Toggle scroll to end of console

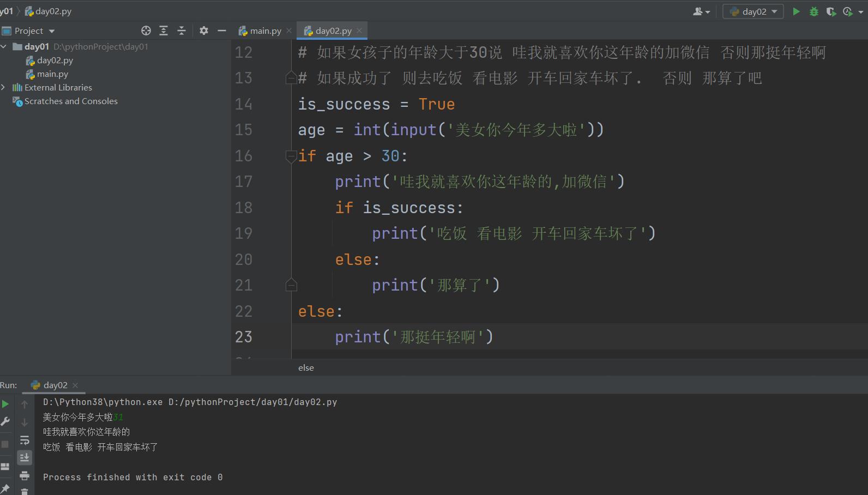pyautogui.click(x=25, y=457)
